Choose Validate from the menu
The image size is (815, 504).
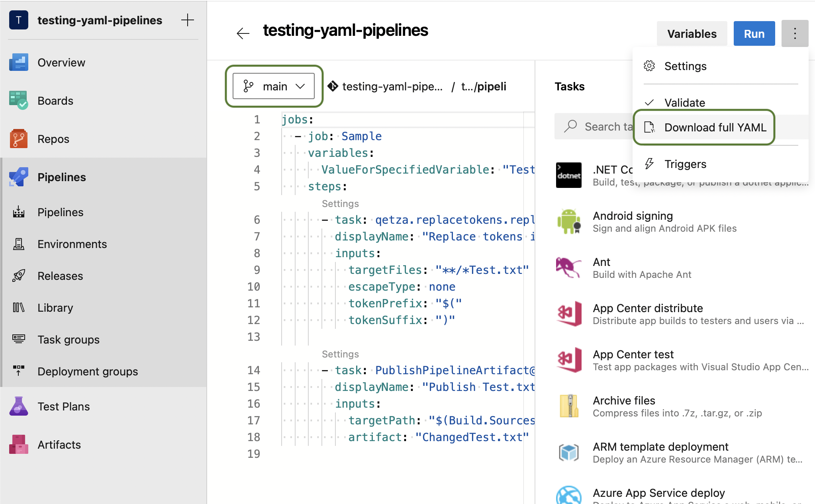click(x=684, y=103)
